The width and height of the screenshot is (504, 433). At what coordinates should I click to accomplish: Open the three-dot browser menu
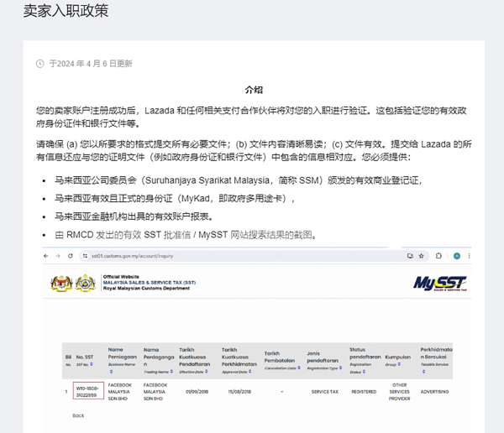tap(469, 256)
